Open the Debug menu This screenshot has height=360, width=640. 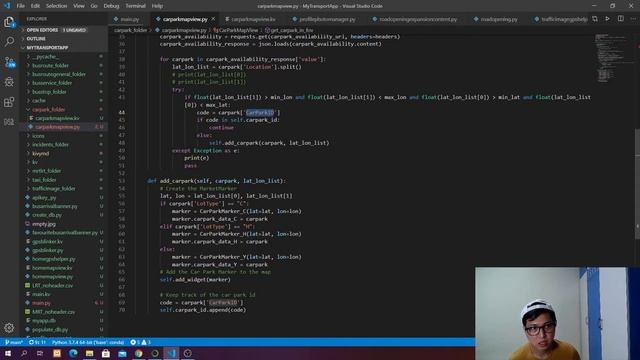111,6
